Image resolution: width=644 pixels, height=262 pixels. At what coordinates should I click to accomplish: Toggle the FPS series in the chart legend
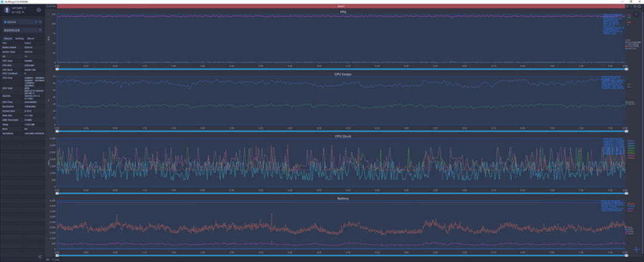pyautogui.click(x=627, y=41)
